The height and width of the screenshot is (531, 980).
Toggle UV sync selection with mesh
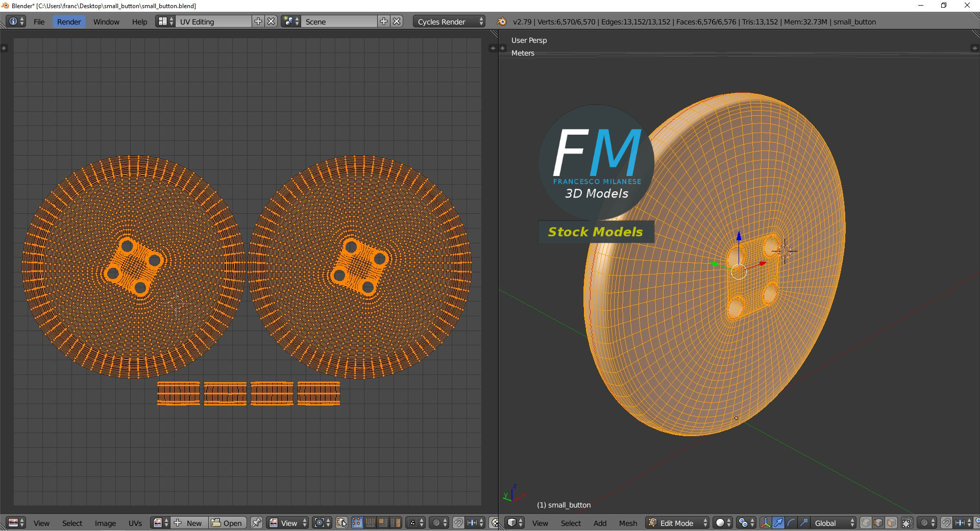coord(341,523)
